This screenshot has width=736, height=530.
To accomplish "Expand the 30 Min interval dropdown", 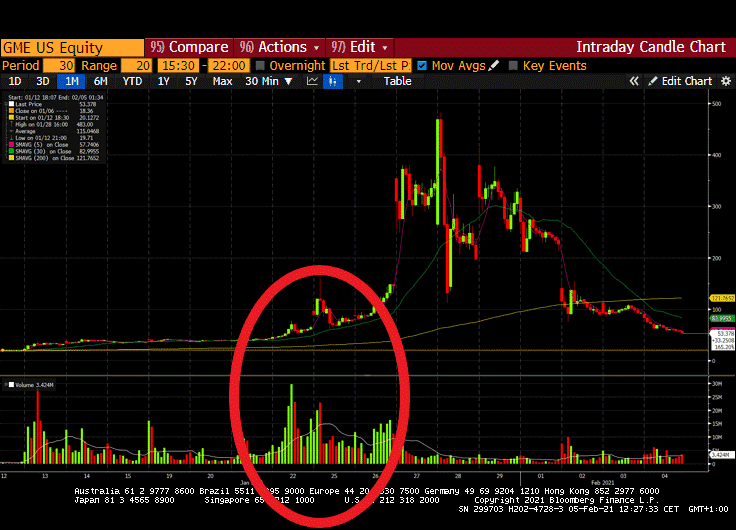I will [x=269, y=81].
